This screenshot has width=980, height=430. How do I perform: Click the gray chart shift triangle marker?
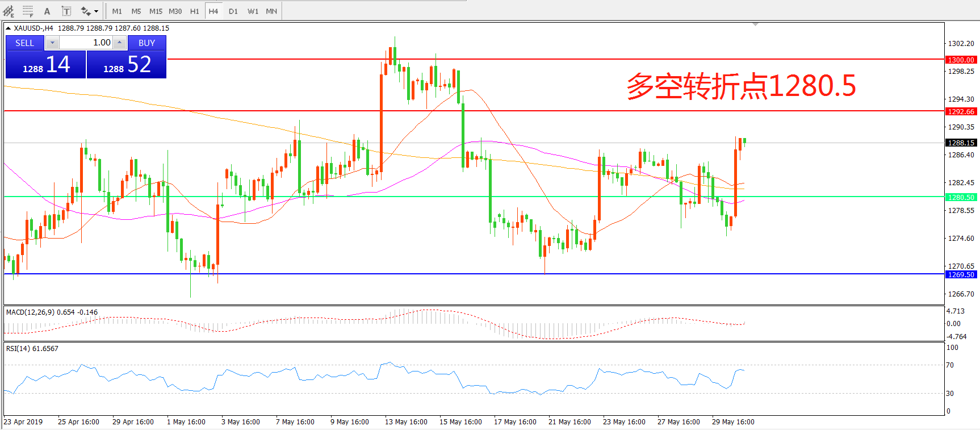[755, 24]
